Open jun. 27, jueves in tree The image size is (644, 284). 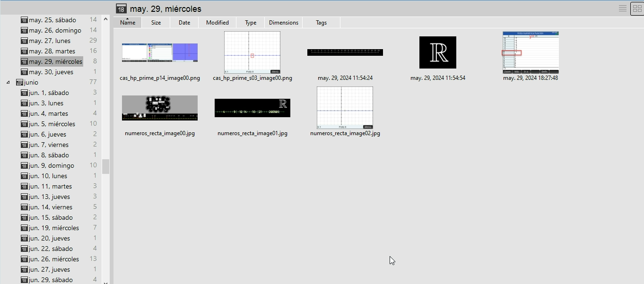point(49,269)
